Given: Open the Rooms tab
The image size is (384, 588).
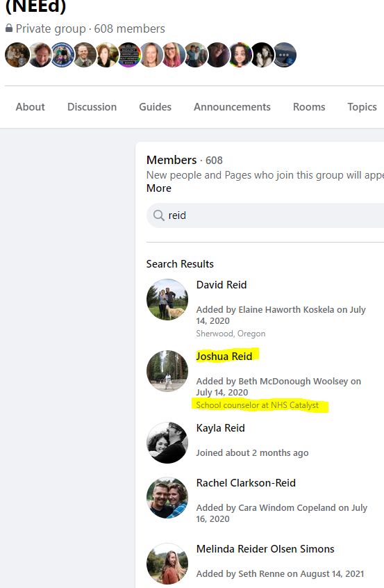Looking at the screenshot, I should [x=309, y=107].
